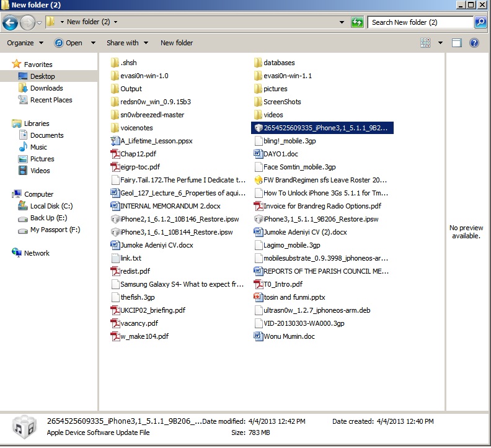This screenshot has height=448, width=491.
Task: Select Invoice for Brandreg Radio Options.pdf icon
Action: pyautogui.click(x=258, y=206)
